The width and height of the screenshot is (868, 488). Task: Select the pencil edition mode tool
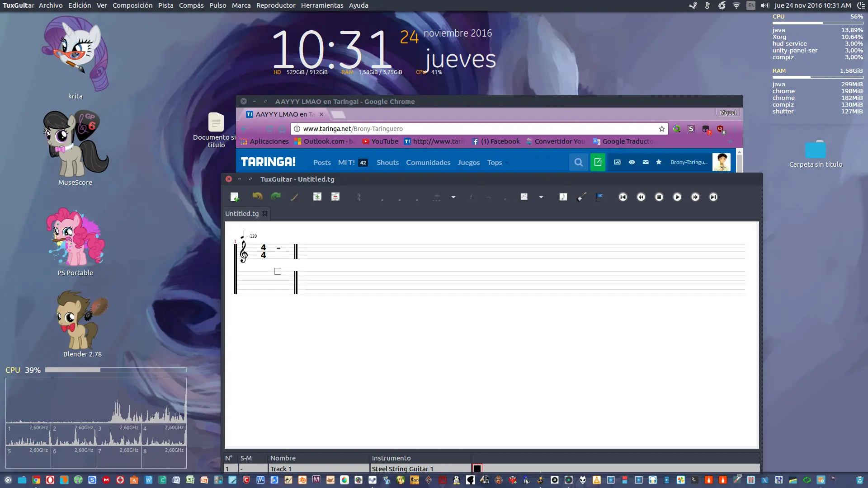(x=294, y=197)
